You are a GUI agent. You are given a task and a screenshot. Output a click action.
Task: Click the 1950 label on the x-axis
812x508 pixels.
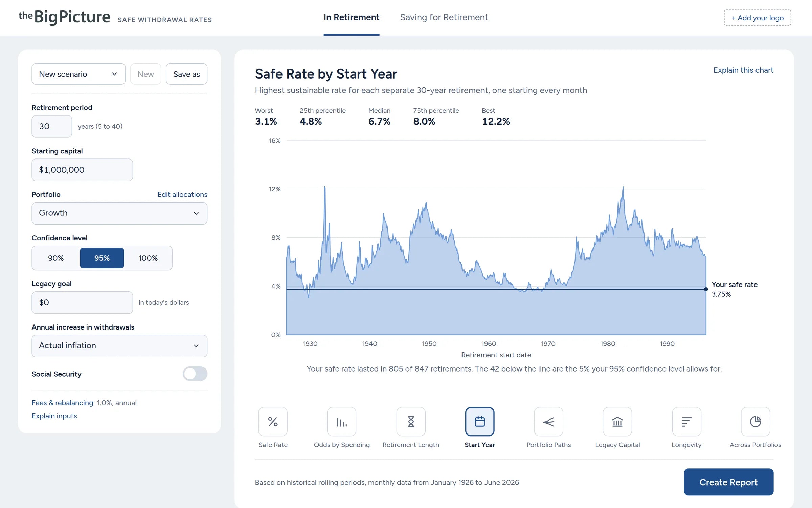[429, 344]
